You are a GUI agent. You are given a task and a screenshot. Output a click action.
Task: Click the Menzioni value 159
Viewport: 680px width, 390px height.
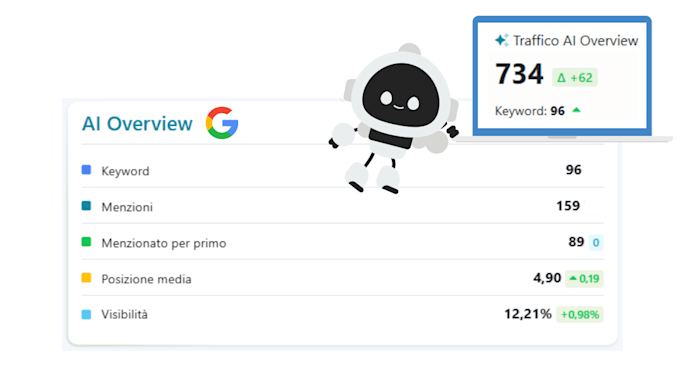click(568, 206)
